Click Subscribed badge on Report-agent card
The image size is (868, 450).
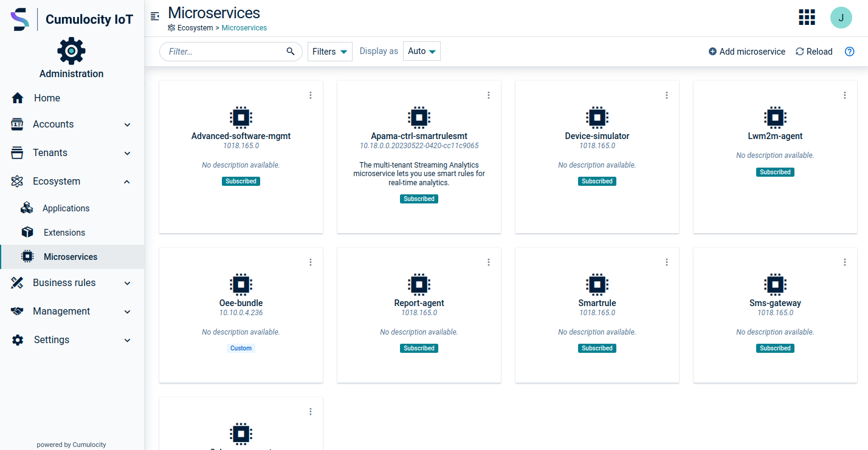[419, 349]
